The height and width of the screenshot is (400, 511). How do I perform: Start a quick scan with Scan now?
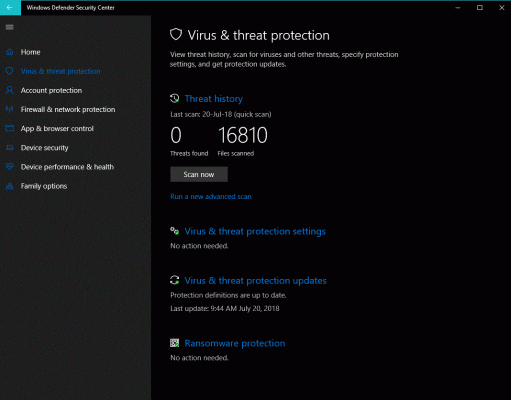click(x=199, y=174)
